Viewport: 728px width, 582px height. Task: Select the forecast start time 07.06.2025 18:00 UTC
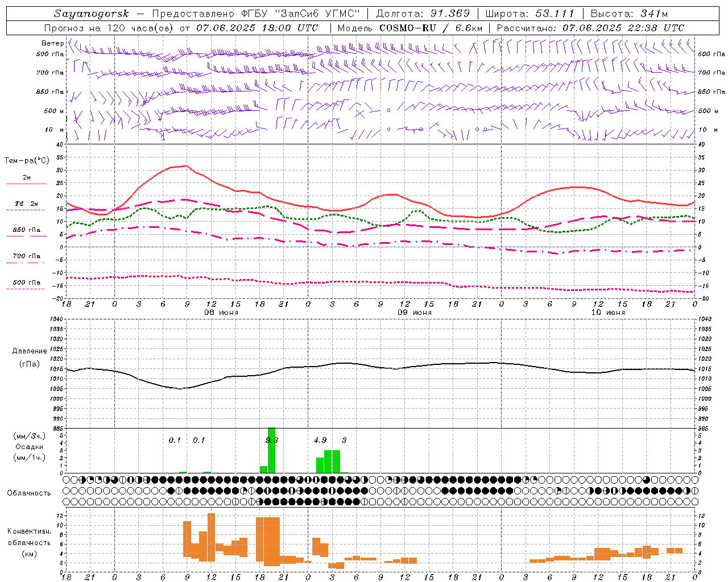[257, 28]
